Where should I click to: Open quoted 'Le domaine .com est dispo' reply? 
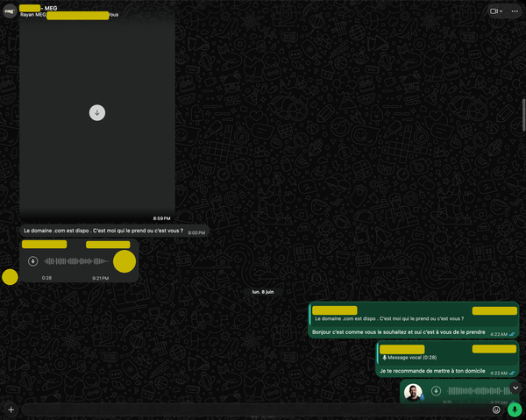(x=414, y=315)
